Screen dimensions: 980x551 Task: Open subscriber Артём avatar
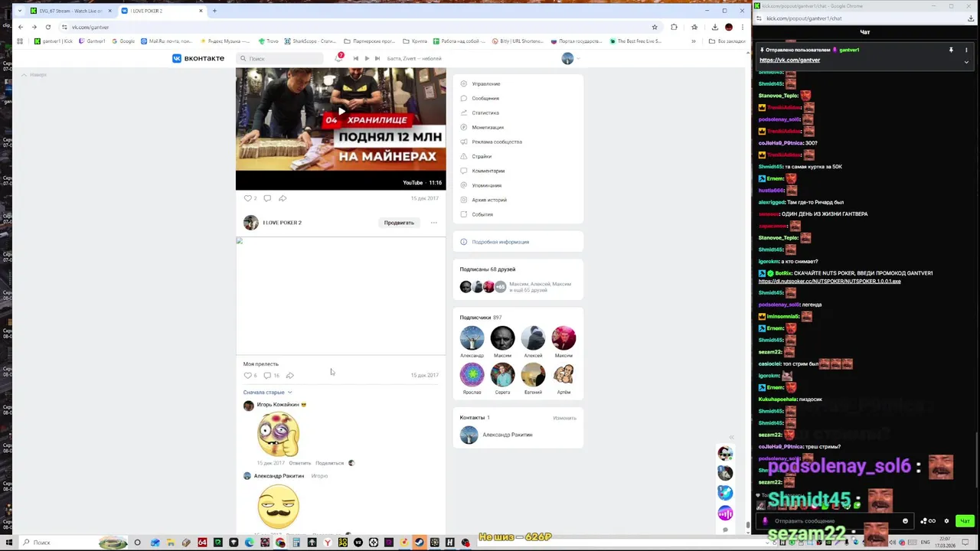coord(563,375)
